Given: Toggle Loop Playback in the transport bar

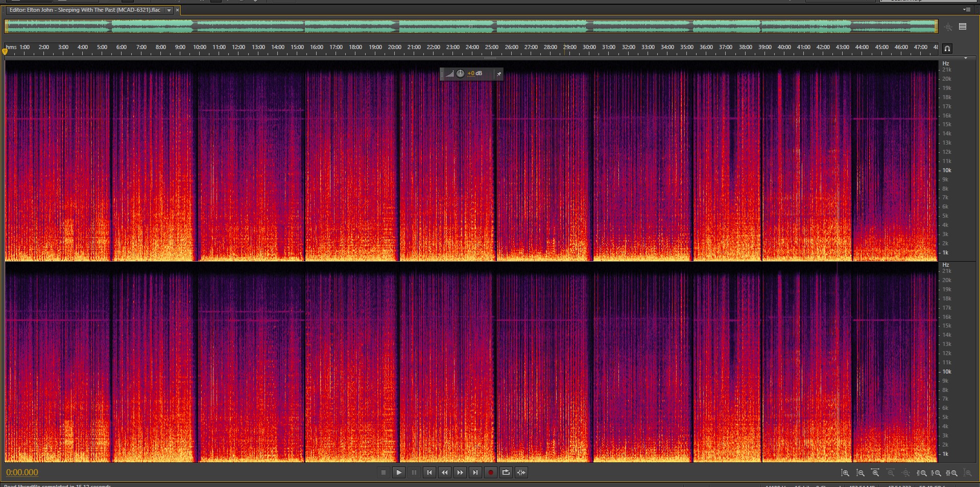Looking at the screenshot, I should (x=506, y=473).
